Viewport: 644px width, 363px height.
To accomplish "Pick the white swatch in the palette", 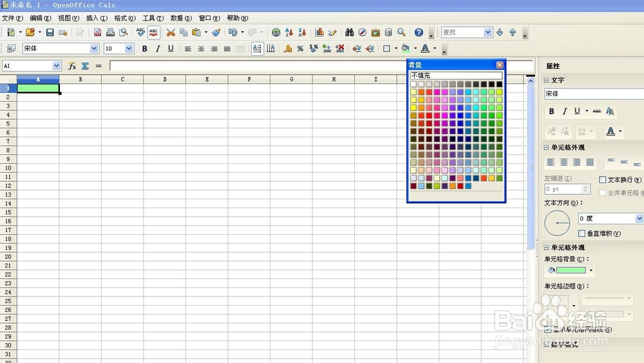I will point(413,84).
